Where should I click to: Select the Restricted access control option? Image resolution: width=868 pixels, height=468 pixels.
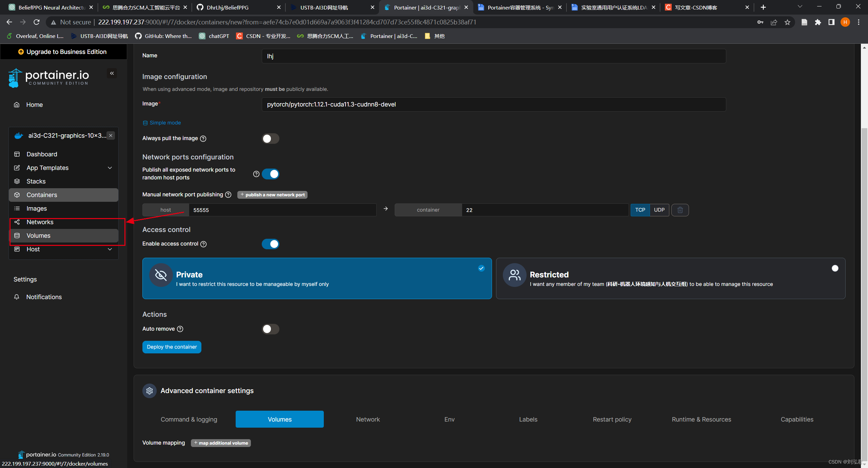[x=671, y=278]
